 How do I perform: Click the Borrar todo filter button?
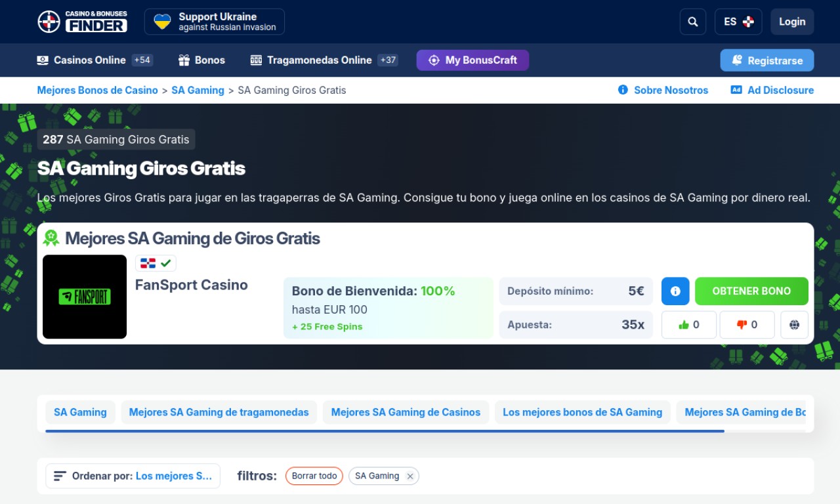pyautogui.click(x=314, y=476)
